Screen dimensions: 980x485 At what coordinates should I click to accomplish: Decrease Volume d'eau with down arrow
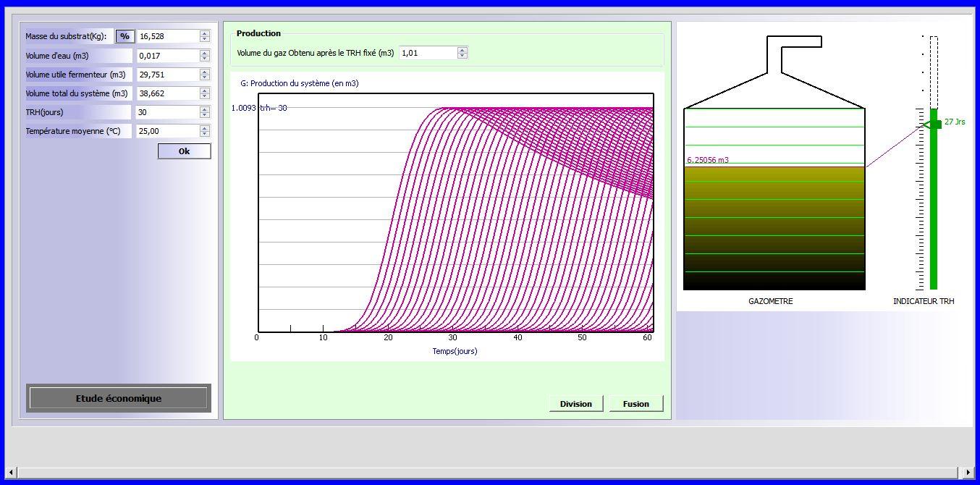click(205, 58)
